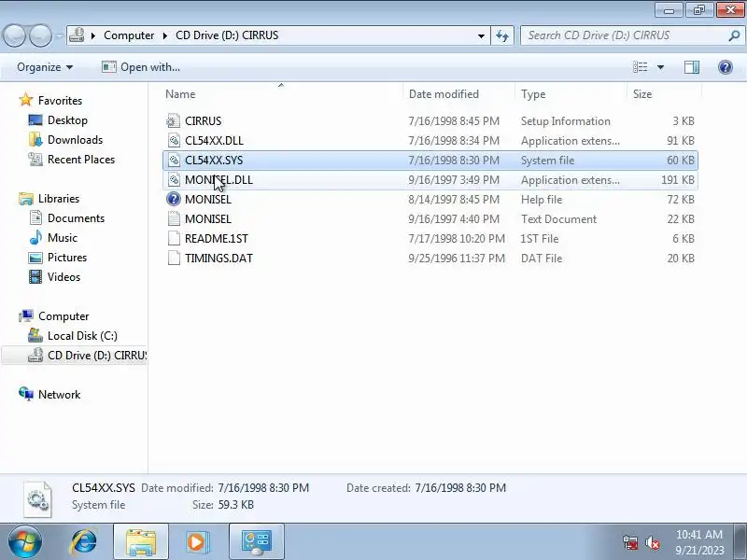Click the 9/25/1996 11:37 PM date cell

tap(457, 258)
